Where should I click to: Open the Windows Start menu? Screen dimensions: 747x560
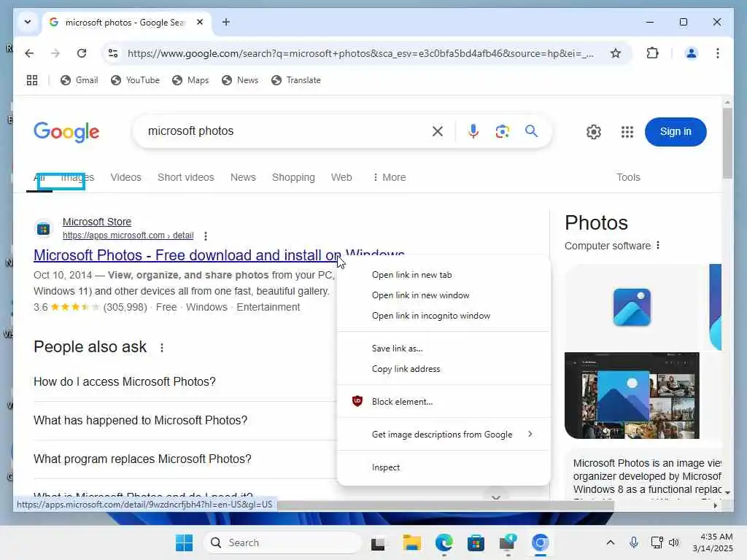(184, 542)
